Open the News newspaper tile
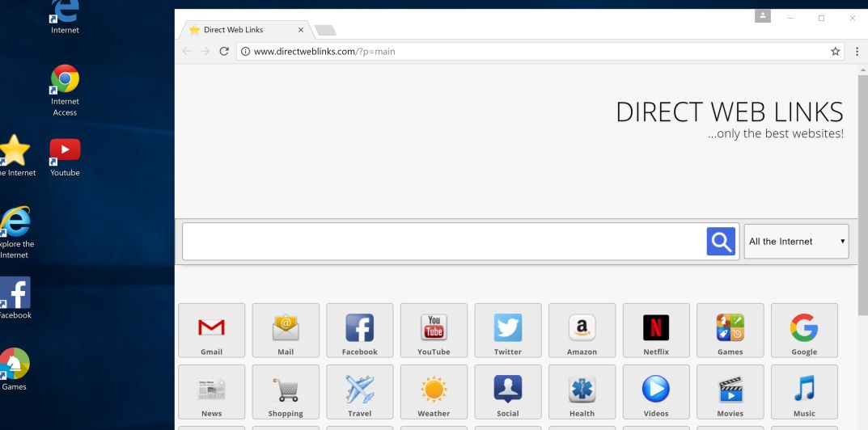This screenshot has width=868, height=430. [211, 392]
